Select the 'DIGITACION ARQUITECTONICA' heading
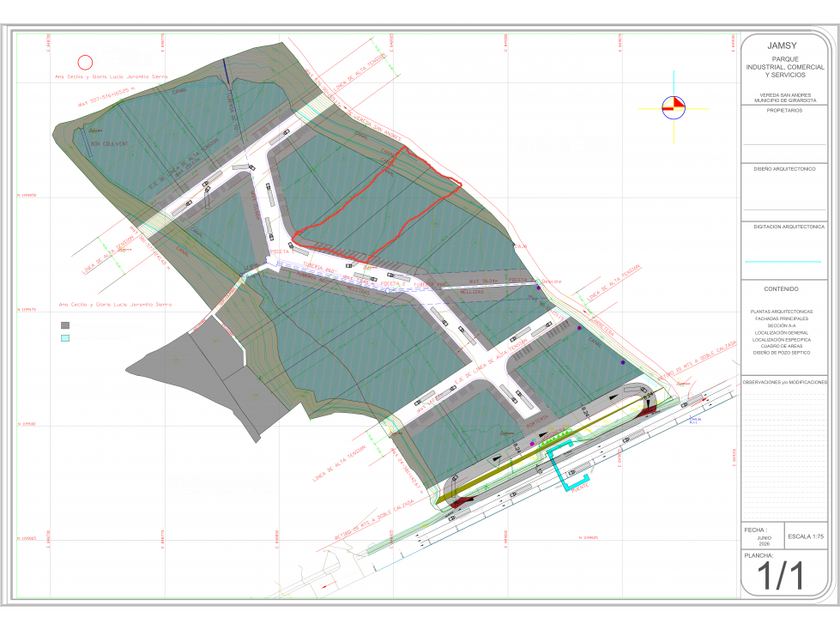The height and width of the screenshot is (630, 840). [x=789, y=227]
